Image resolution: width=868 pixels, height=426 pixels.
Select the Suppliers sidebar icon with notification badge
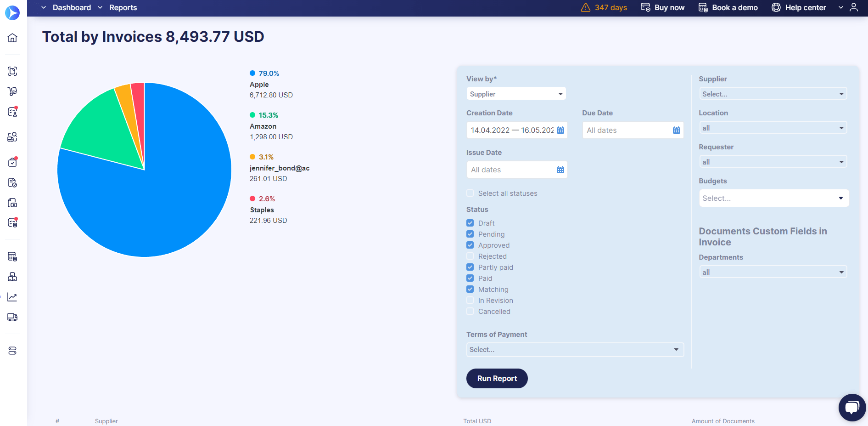pyautogui.click(x=12, y=112)
